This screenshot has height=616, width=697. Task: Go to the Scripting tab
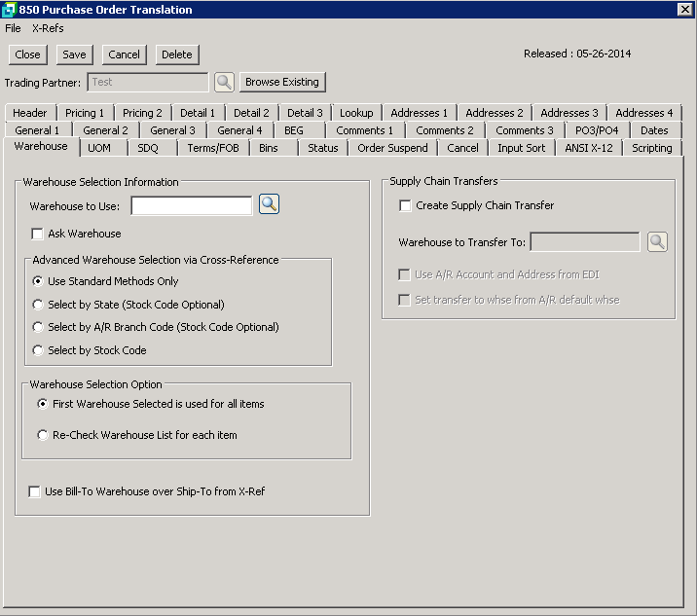pos(651,148)
